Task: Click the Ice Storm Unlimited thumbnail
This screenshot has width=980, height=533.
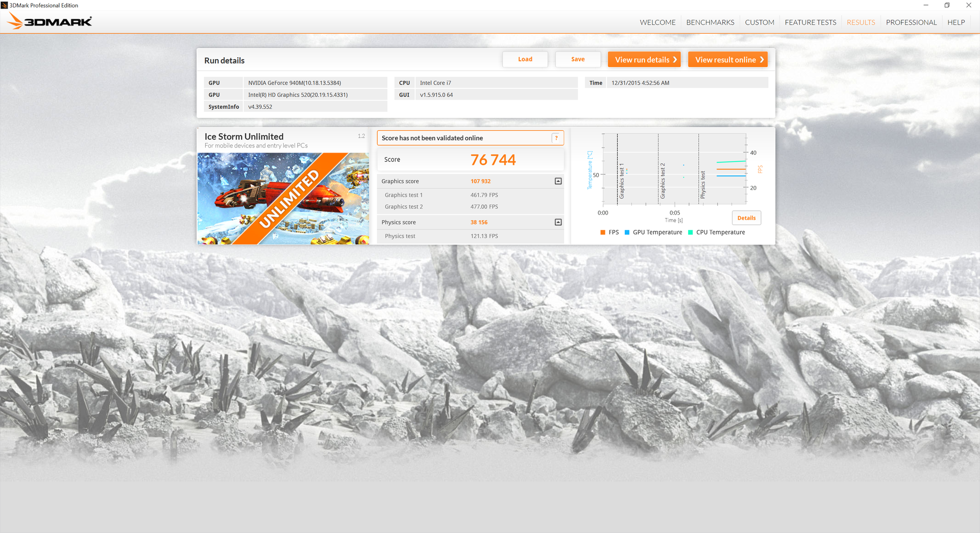Action: click(283, 199)
